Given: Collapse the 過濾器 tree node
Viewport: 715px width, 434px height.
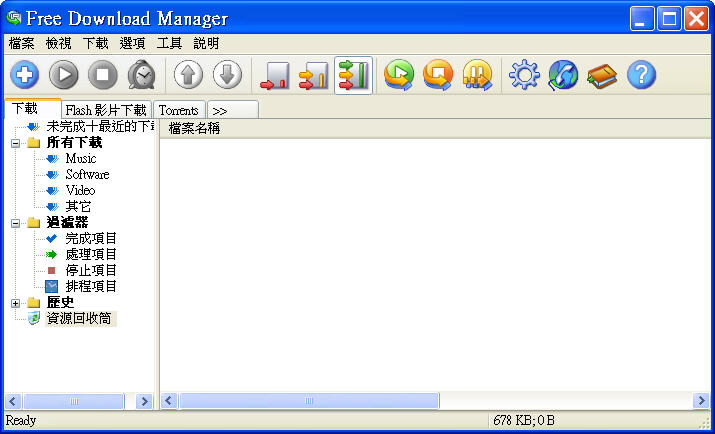Looking at the screenshot, I should (16, 223).
